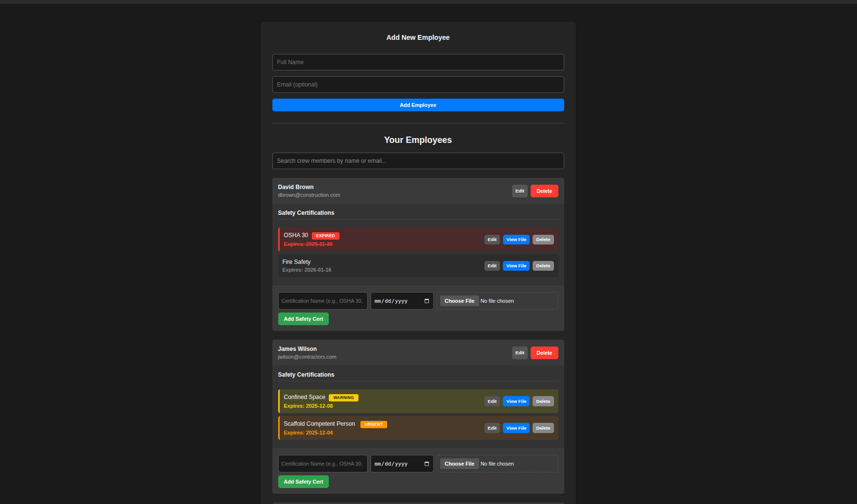857x504 pixels.
Task: Click Choose File in David Brown's certification form
Action: pos(459,301)
